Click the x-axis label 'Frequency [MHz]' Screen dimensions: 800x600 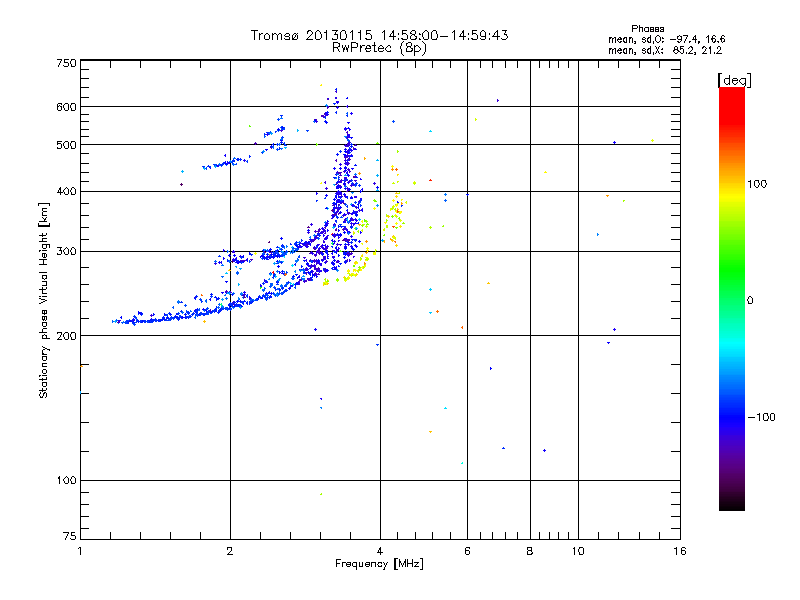click(379, 564)
